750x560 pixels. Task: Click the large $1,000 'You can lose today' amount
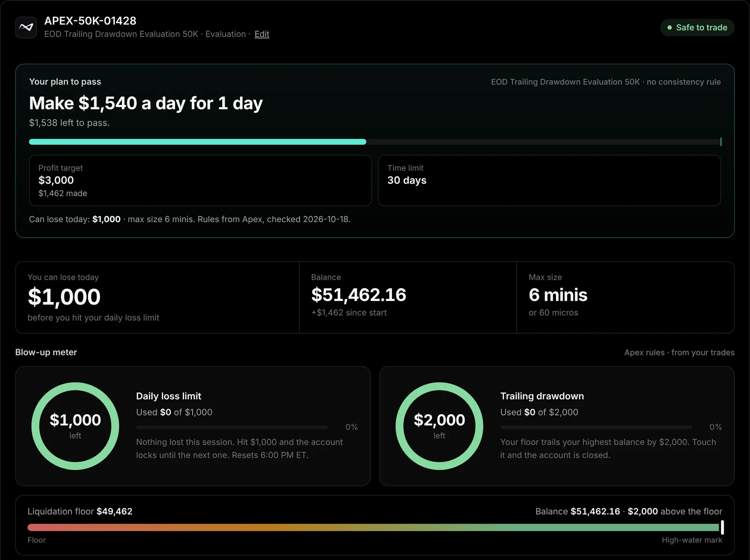[x=64, y=297]
